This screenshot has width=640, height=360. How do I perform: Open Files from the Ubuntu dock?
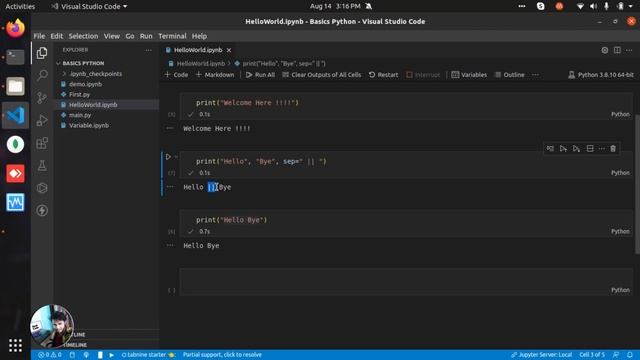click(x=16, y=86)
